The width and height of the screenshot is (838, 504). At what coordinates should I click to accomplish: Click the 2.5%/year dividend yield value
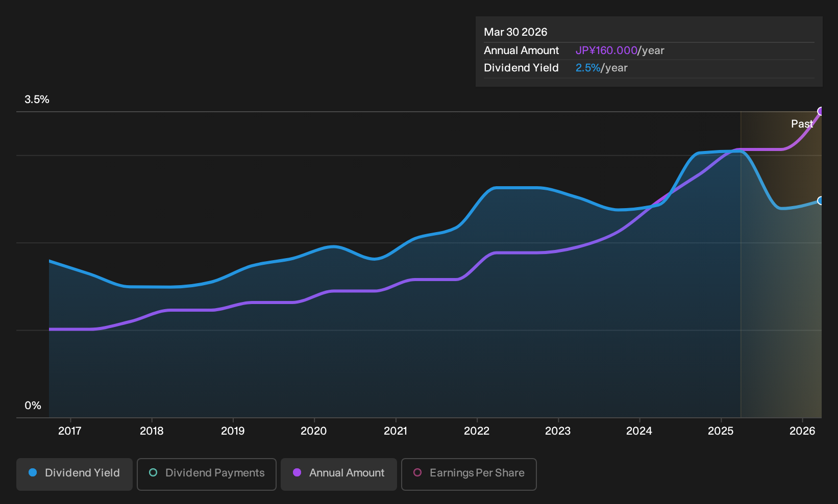click(602, 68)
